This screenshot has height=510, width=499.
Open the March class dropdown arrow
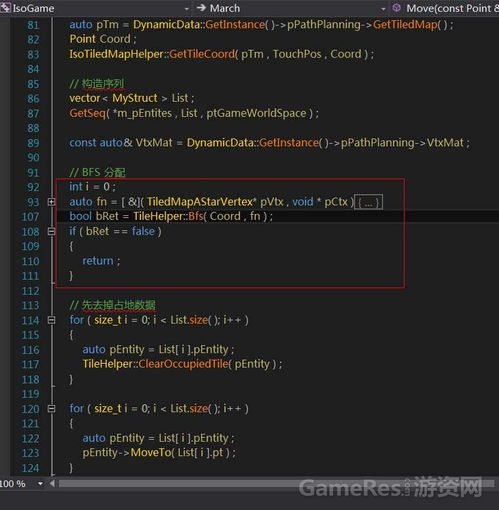[x=383, y=9]
